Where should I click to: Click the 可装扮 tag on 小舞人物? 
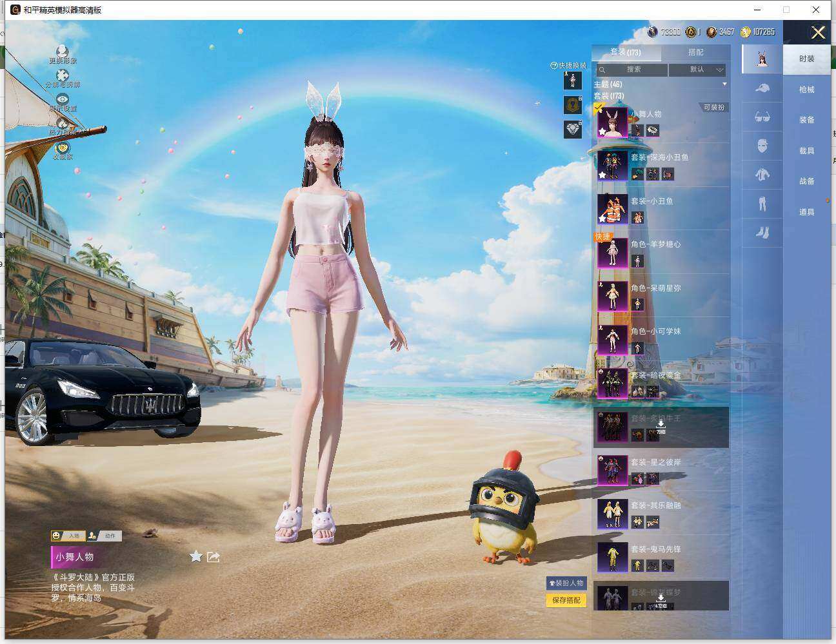click(713, 108)
